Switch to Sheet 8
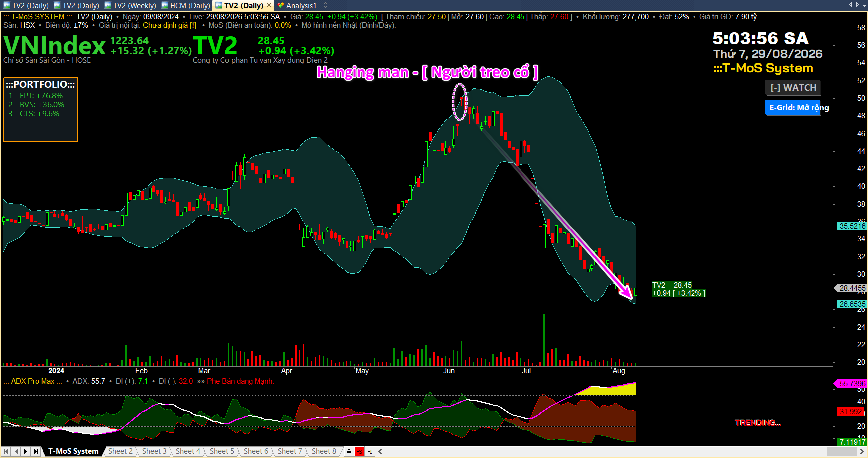Image resolution: width=868 pixels, height=458 pixels. (x=324, y=451)
